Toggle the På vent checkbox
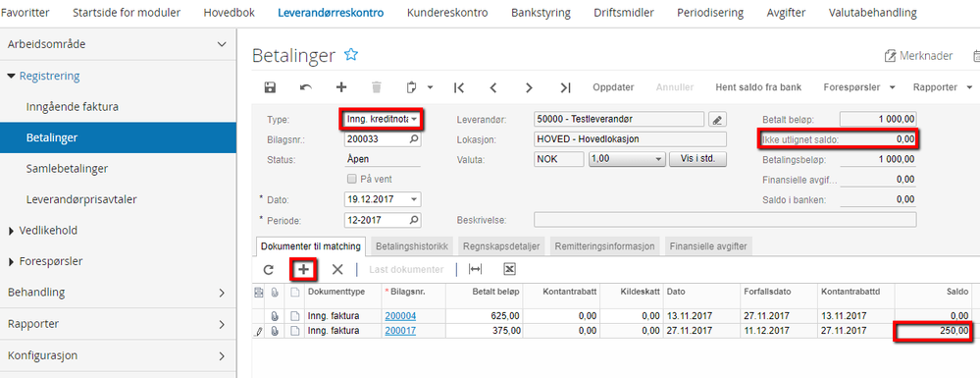This screenshot has width=980, height=378. 352,179
